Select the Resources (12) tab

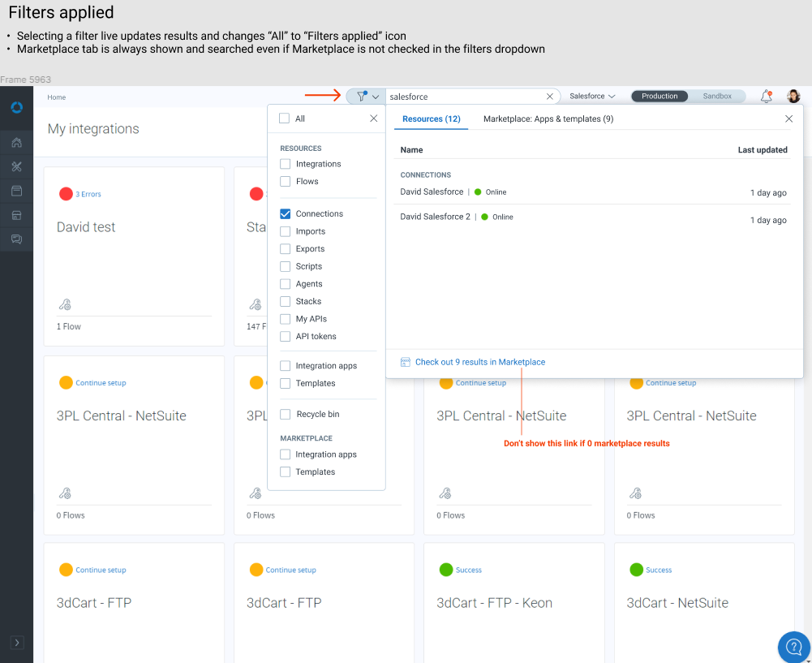[x=431, y=119]
